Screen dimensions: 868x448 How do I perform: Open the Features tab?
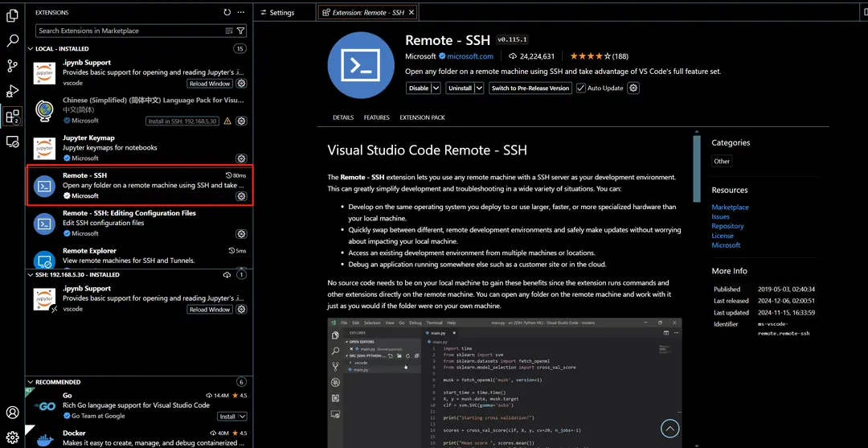(376, 117)
